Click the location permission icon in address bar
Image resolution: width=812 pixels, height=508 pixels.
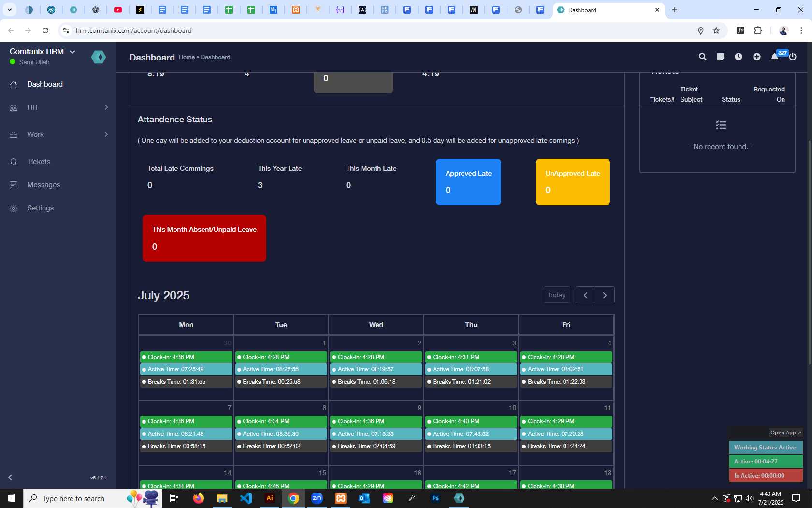(x=700, y=30)
